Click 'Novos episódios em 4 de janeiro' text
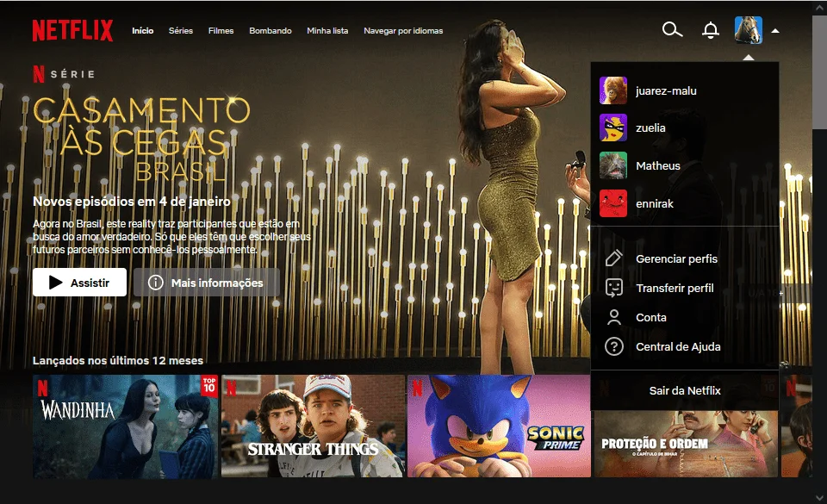The width and height of the screenshot is (827, 504). click(x=131, y=202)
